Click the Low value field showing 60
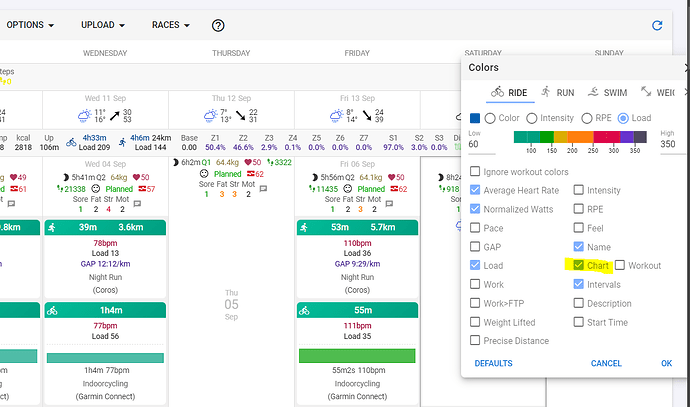The image size is (690, 407). pyautogui.click(x=481, y=144)
